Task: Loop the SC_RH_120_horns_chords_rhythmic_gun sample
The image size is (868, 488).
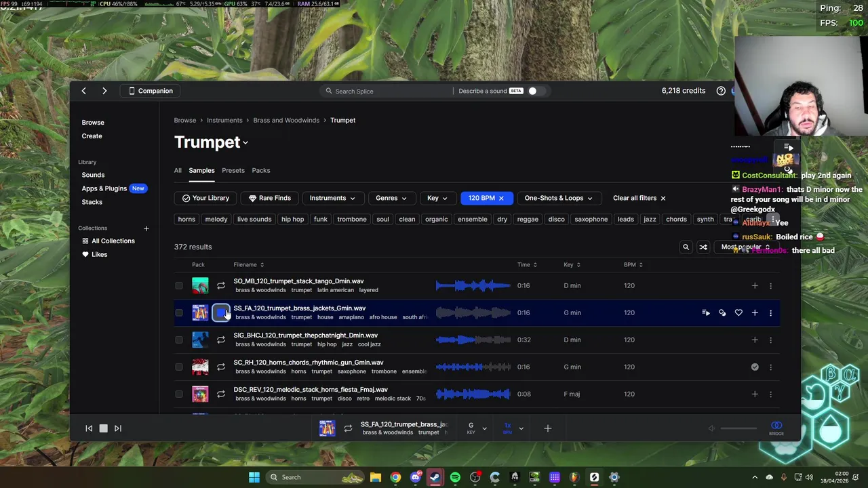Action: (221, 367)
